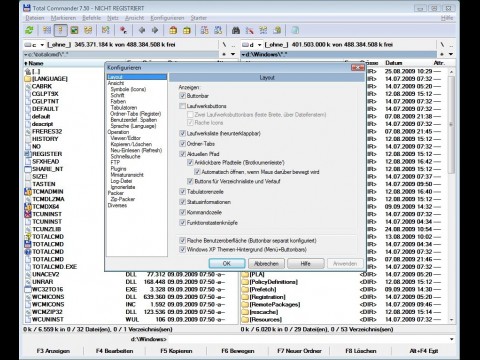
Task: Open right panel directory history arrow
Action: [x=451, y=54]
